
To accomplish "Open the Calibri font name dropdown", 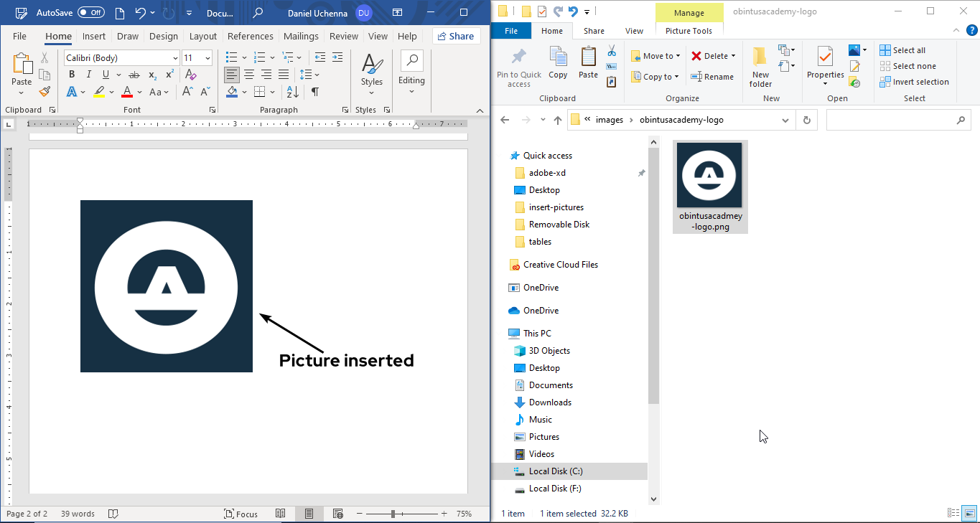I will coord(175,58).
